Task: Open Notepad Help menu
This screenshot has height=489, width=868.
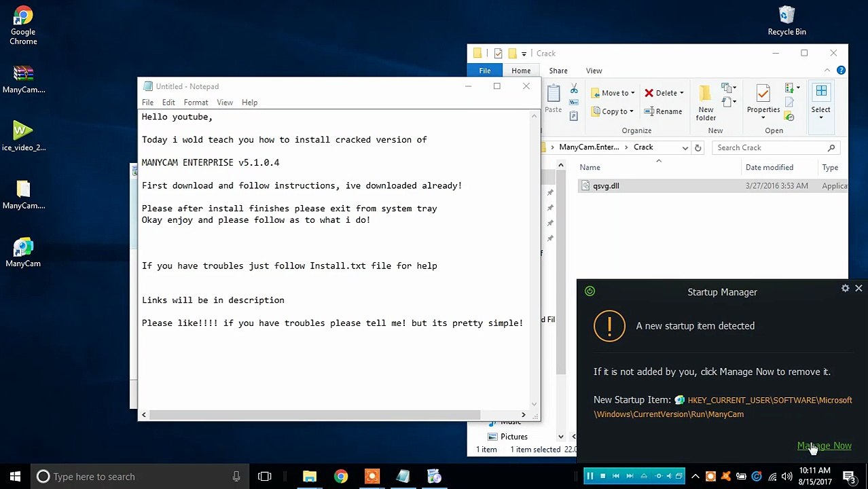Action: click(x=249, y=103)
